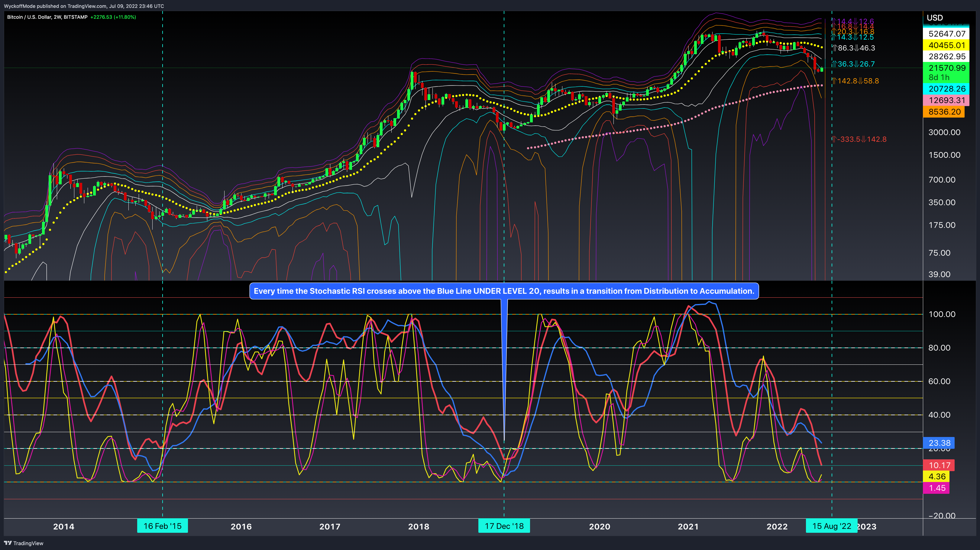Image resolution: width=980 pixels, height=550 pixels.
Task: Click the 700.00 price axis value
Action: [x=942, y=180]
